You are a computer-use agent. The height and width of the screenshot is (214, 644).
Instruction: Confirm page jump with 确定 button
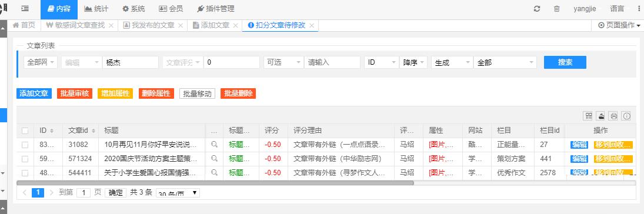point(115,192)
